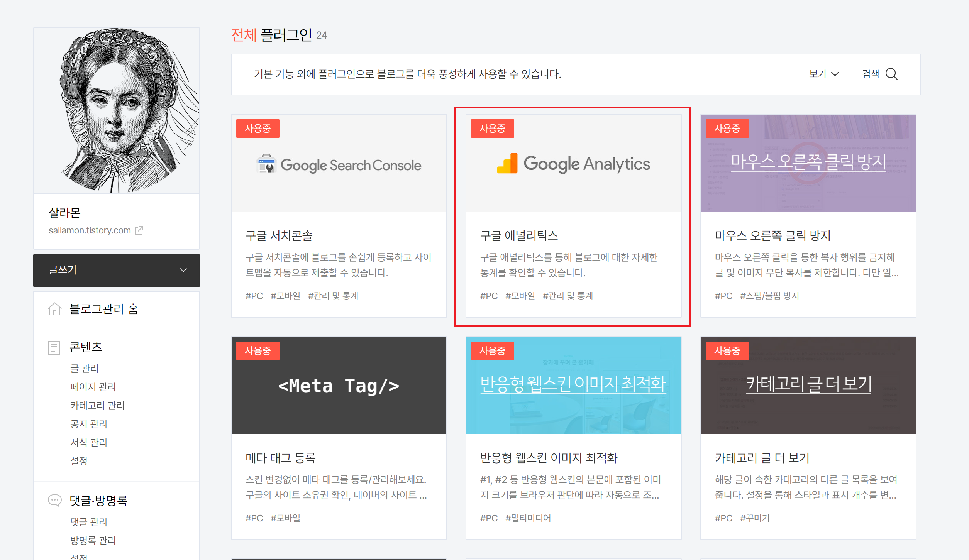Expand the 글쓰기 button's dropdown arrow
This screenshot has width=969, height=560.
(183, 270)
